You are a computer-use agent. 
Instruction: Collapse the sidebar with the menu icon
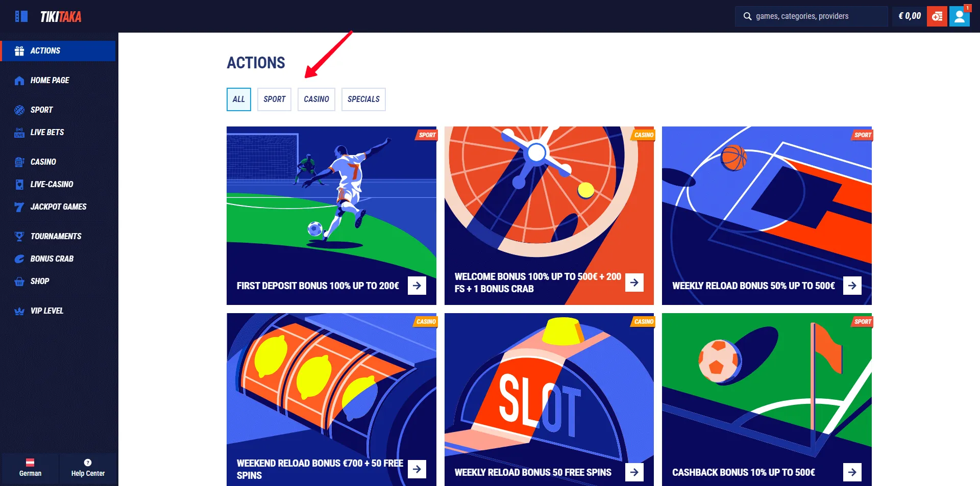21,16
